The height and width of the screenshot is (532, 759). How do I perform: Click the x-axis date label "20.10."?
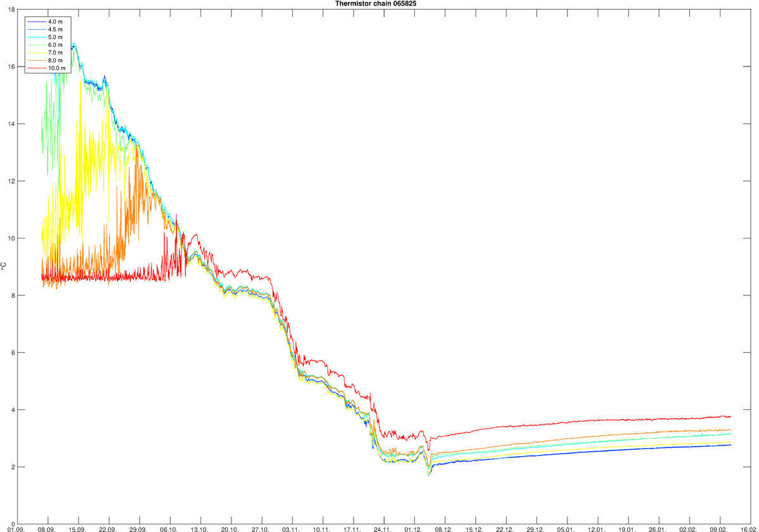point(230,528)
